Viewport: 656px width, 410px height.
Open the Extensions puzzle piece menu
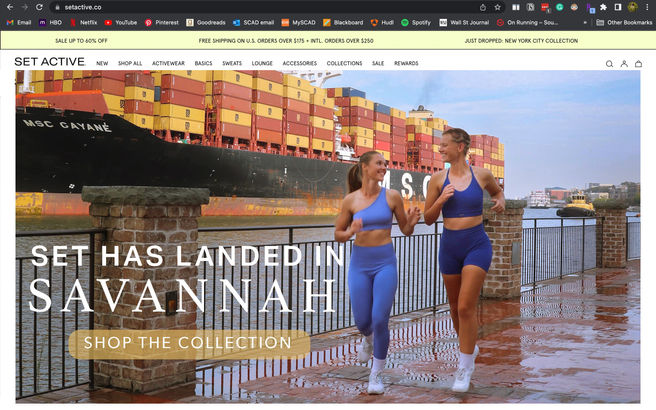tap(603, 7)
